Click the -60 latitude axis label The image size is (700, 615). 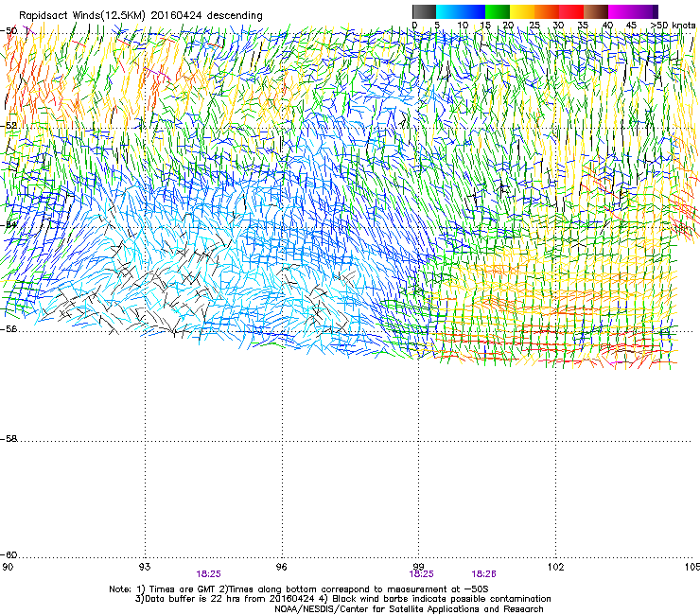[9, 555]
